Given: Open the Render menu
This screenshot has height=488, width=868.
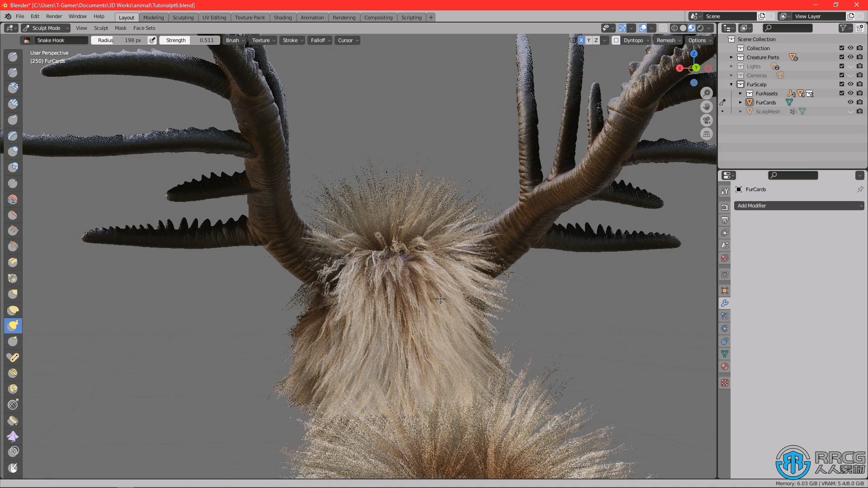Looking at the screenshot, I should (54, 16).
